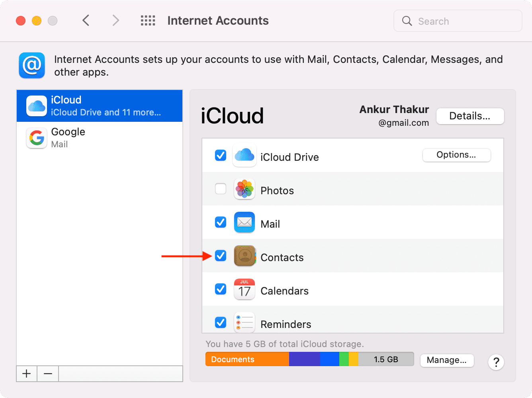Click the iCloud storage usage bar
Screen dimensions: 532x398
[x=309, y=359]
